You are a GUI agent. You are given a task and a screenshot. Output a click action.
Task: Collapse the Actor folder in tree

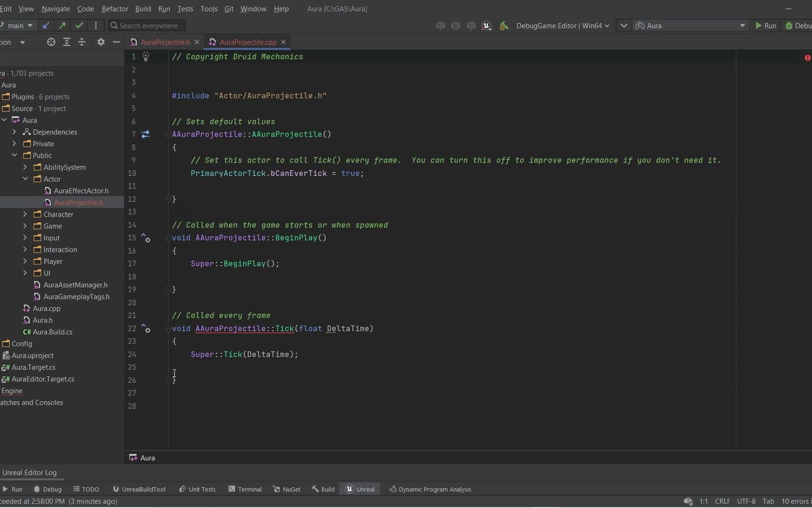(25, 179)
